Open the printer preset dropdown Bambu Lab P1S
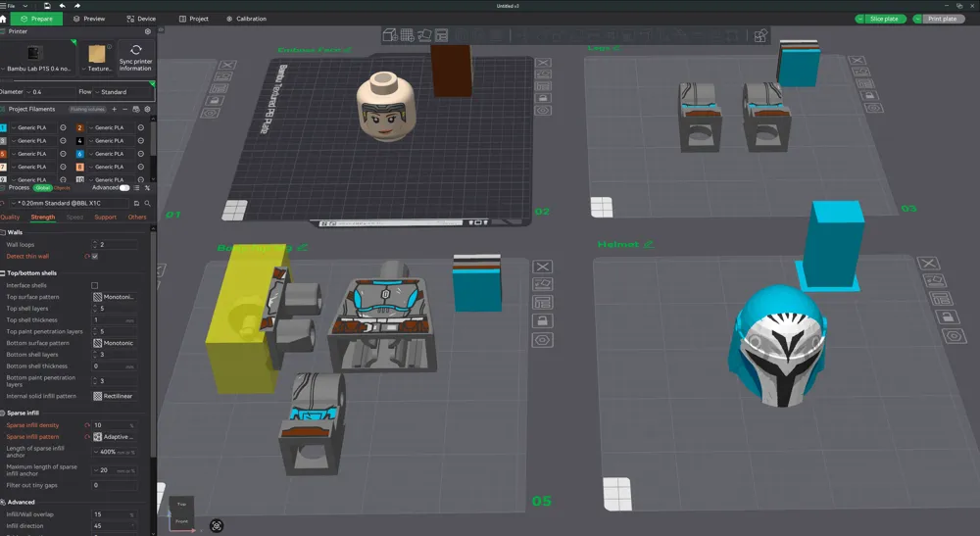 point(36,58)
